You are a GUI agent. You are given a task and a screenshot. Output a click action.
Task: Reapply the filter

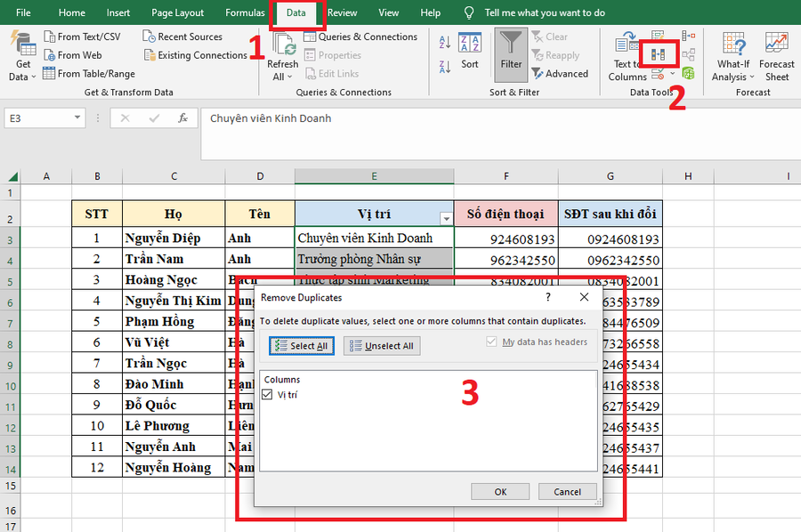tap(555, 55)
